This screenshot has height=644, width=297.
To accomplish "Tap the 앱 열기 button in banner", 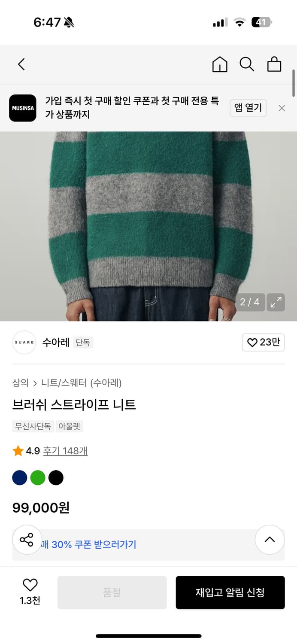I will click(x=248, y=108).
